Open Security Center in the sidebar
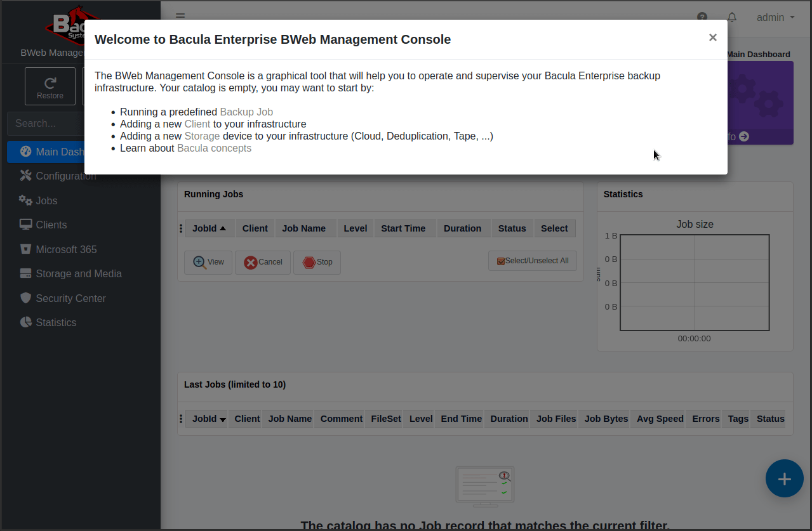 click(63, 298)
